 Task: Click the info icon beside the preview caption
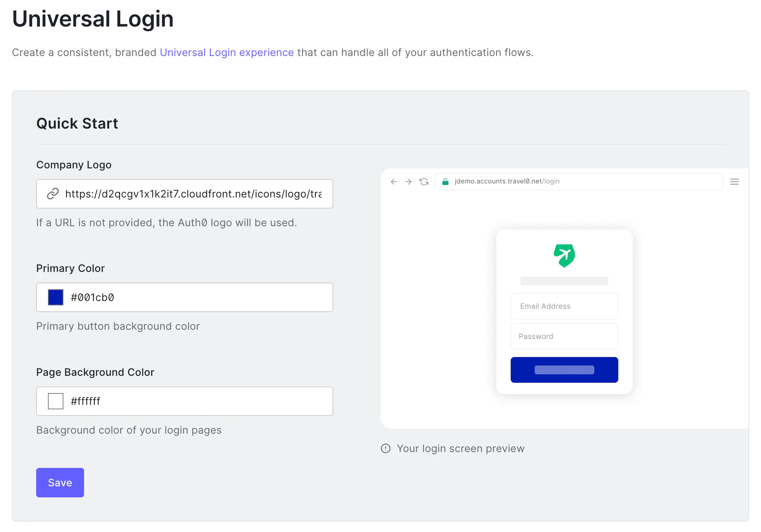(x=385, y=448)
